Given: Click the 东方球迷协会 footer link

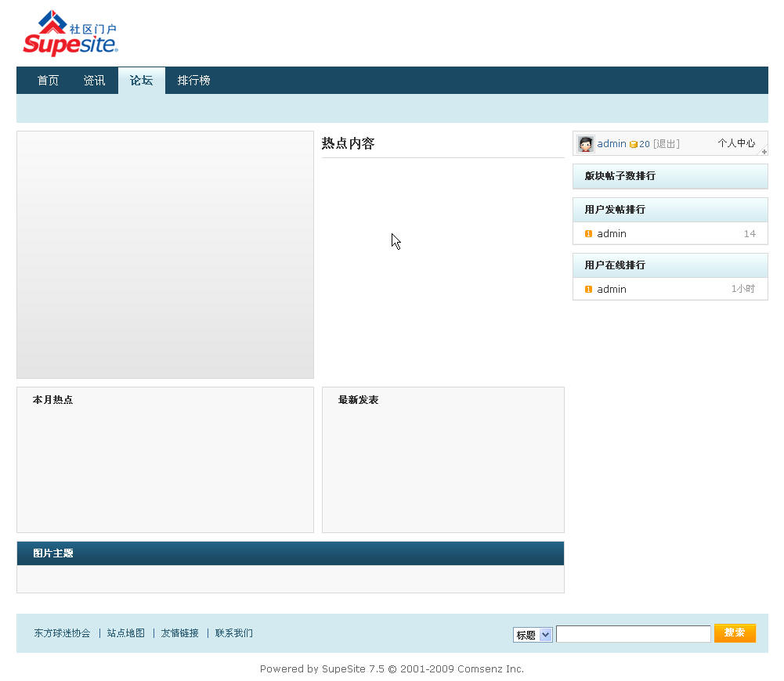Looking at the screenshot, I should point(62,633).
